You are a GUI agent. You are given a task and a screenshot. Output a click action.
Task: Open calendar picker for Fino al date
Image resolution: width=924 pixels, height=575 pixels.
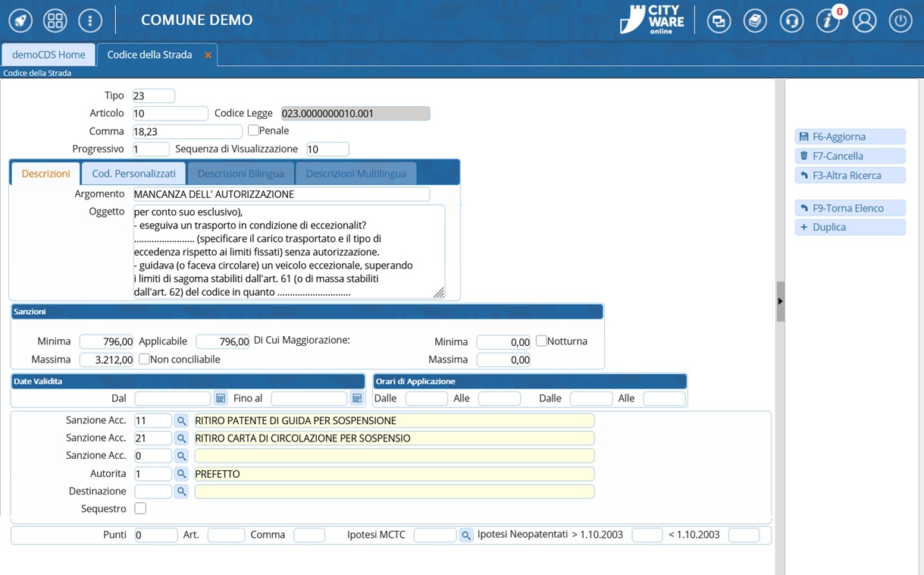[357, 398]
